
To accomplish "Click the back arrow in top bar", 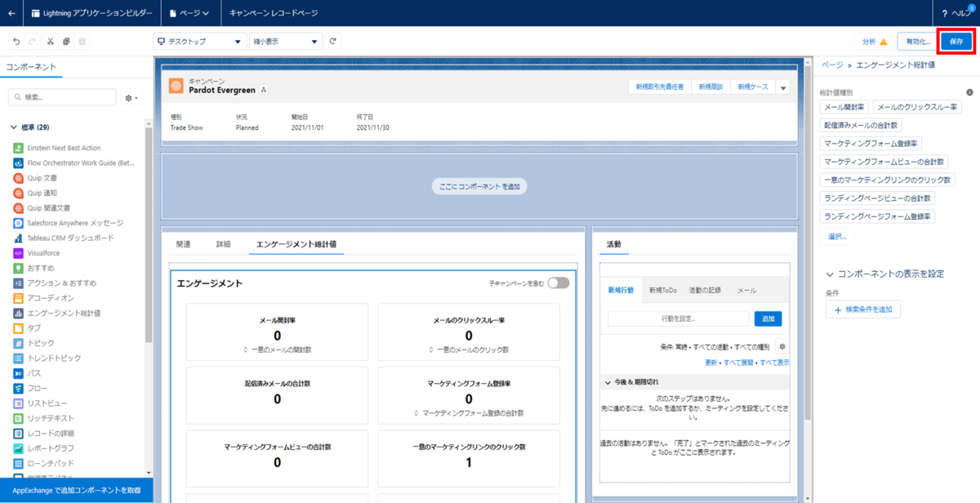I will pyautogui.click(x=11, y=13).
